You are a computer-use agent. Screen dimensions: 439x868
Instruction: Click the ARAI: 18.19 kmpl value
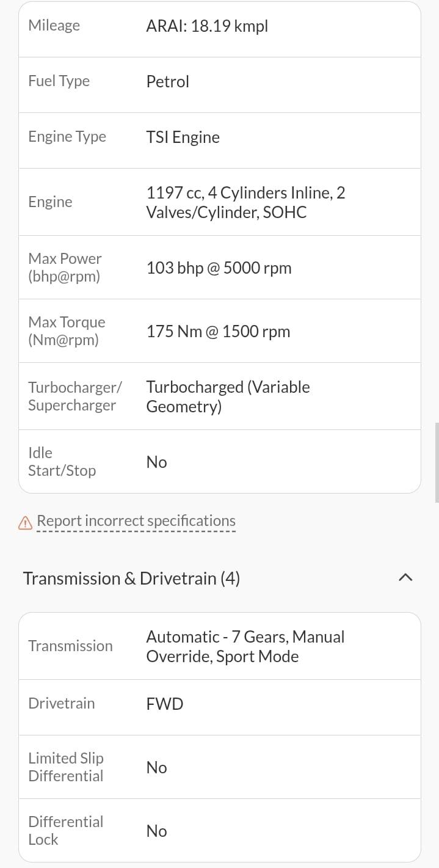[x=207, y=26]
